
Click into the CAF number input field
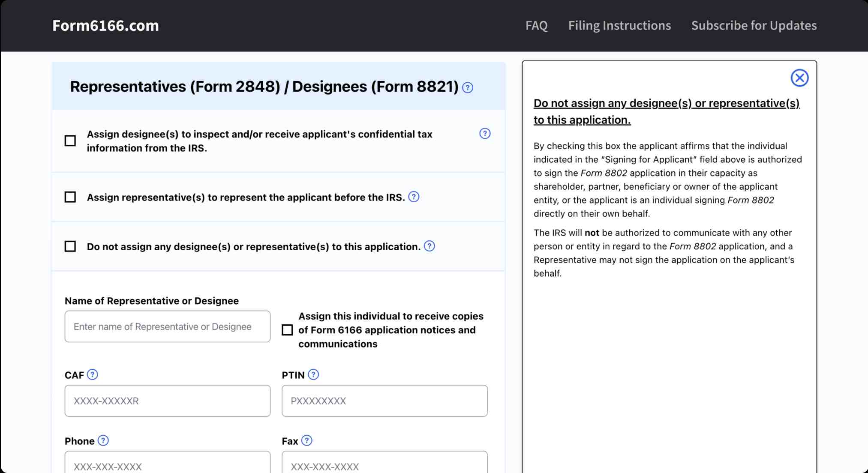coord(167,401)
